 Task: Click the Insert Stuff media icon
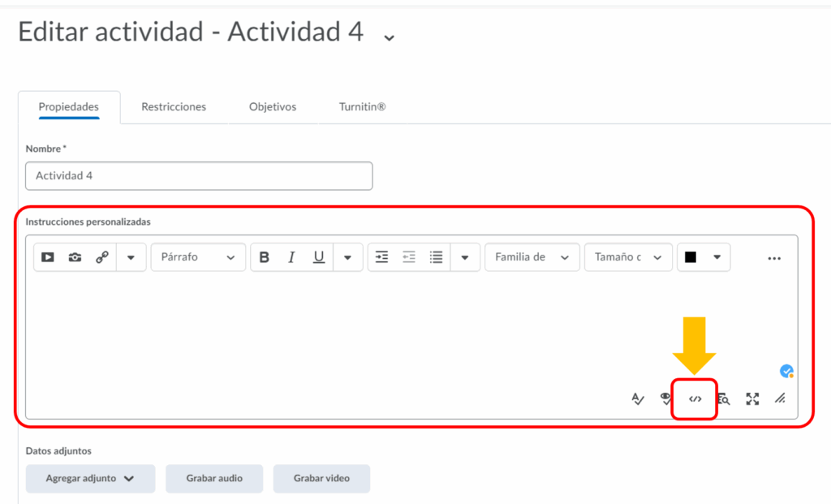(48, 257)
